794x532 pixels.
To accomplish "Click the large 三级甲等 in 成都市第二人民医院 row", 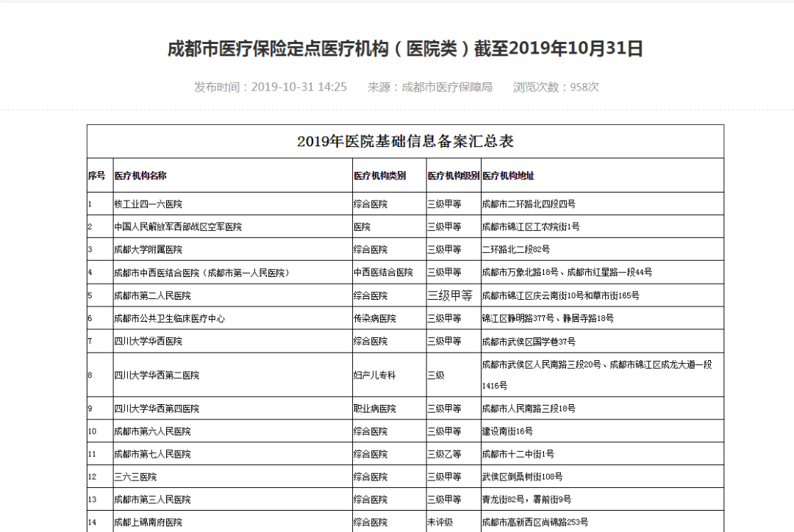I will (x=450, y=295).
